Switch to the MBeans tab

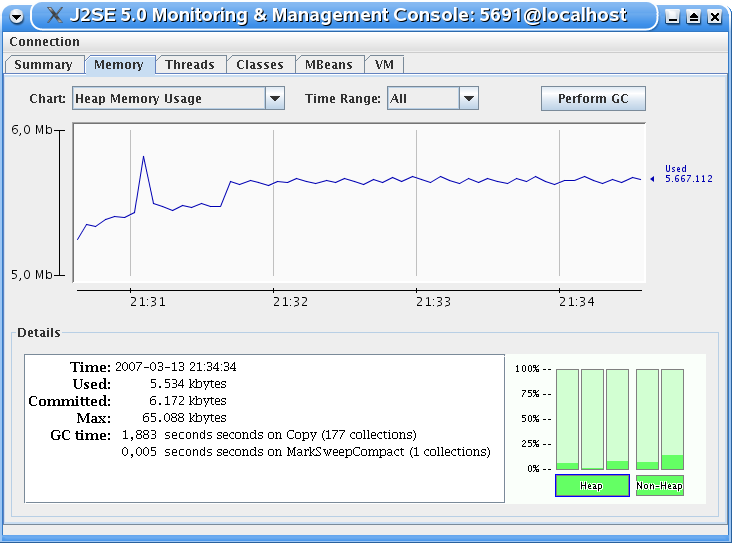coord(329,64)
